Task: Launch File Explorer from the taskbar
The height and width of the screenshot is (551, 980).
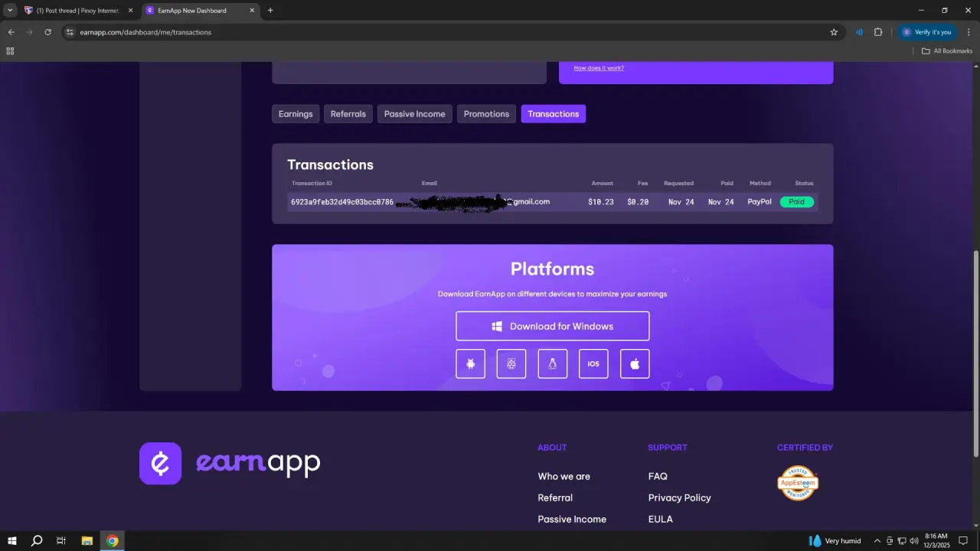Action: click(x=87, y=541)
